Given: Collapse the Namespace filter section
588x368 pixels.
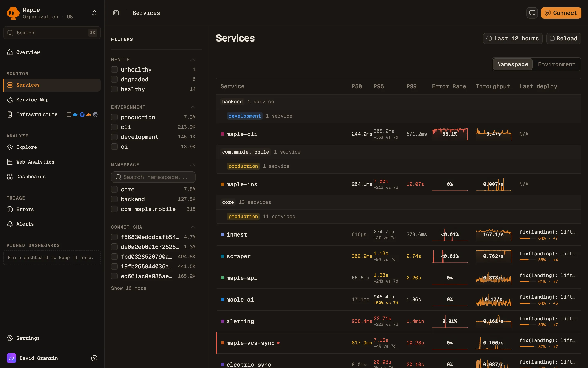Looking at the screenshot, I should click(x=193, y=165).
